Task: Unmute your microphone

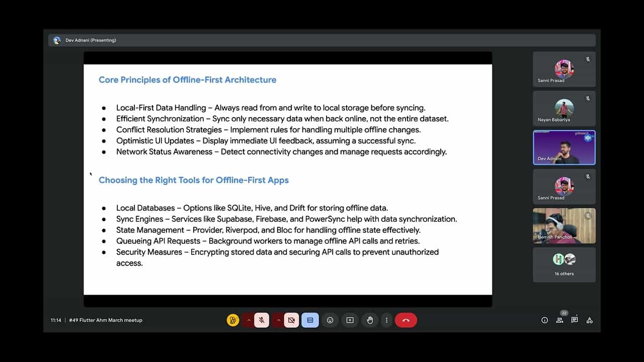Action: pyautogui.click(x=261, y=320)
